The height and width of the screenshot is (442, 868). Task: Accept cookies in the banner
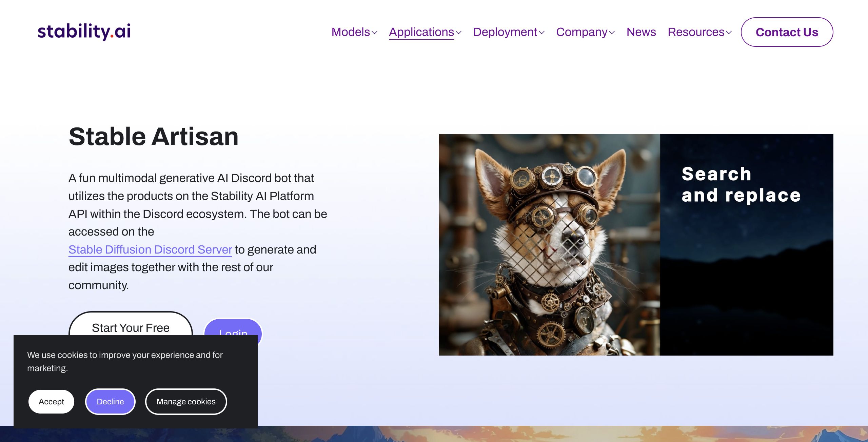[51, 402]
